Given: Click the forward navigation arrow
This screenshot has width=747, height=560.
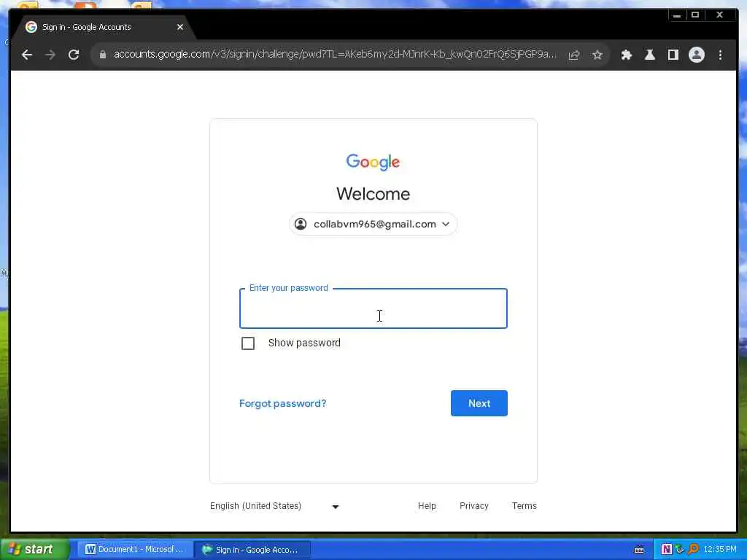Looking at the screenshot, I should click(x=50, y=55).
